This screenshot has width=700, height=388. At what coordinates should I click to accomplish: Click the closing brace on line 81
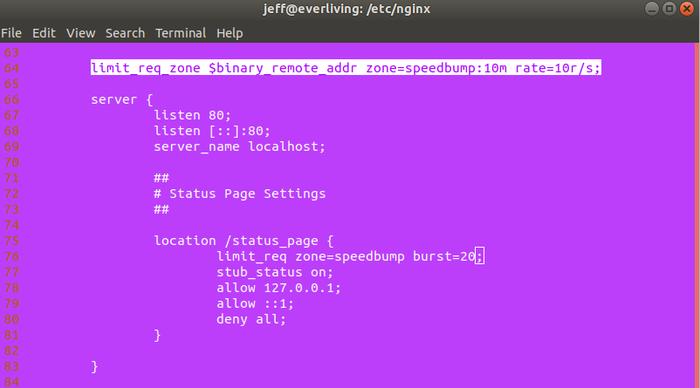pos(157,335)
